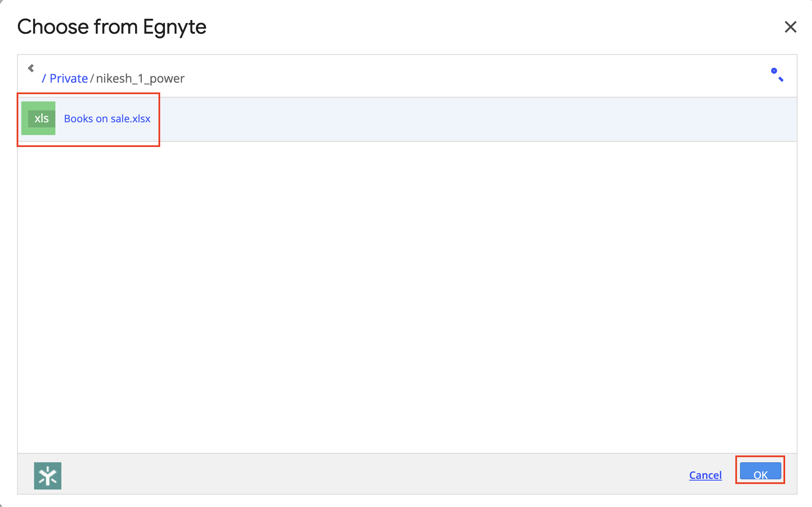Click the root slash in the breadcrumb
Image resolution: width=812 pixels, height=507 pixels.
tap(44, 78)
